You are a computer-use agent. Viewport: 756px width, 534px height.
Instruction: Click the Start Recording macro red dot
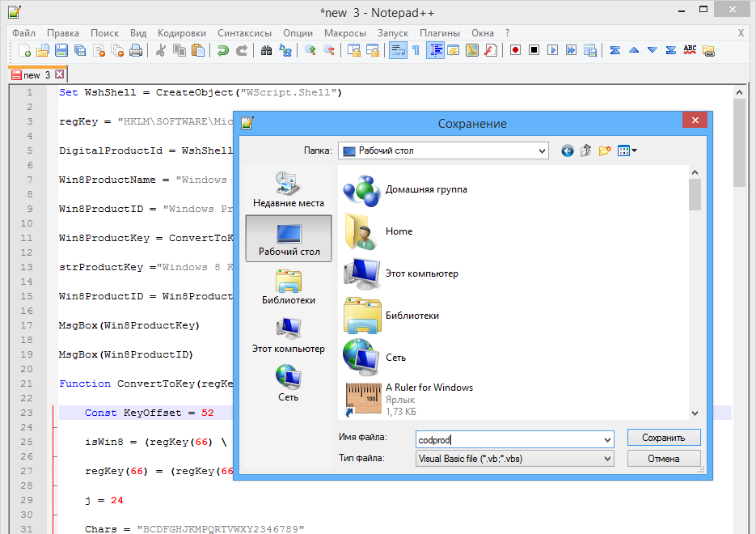(515, 50)
